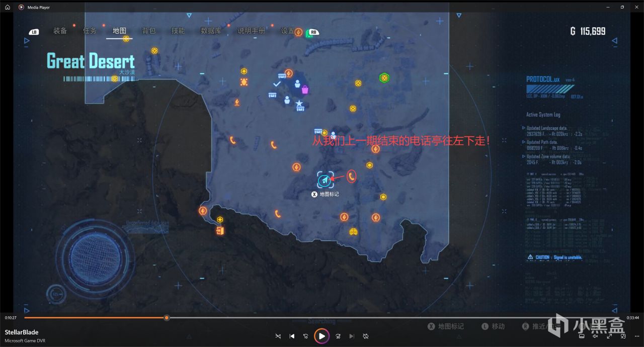The image size is (644, 347).
Task: Open the captions and cast icon
Action: [581, 336]
